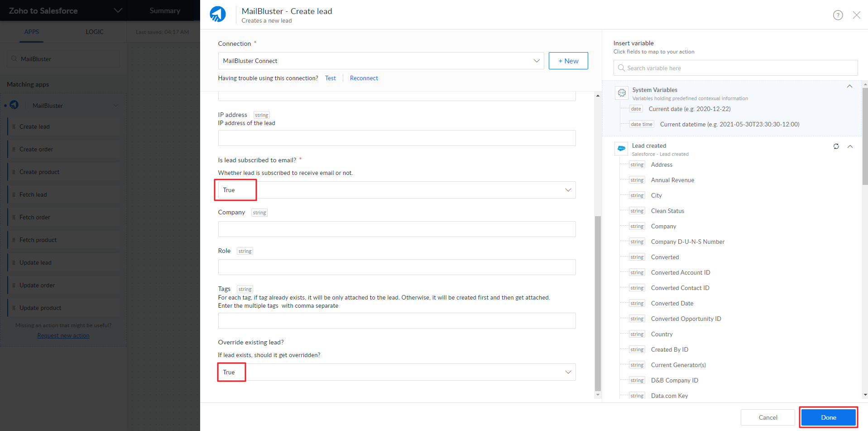Click the MailBluster logo icon in header

pos(218,15)
